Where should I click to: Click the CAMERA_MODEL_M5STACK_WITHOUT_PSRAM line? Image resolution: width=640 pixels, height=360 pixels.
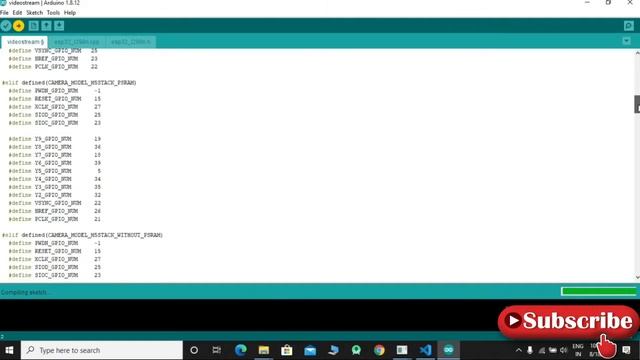(x=82, y=235)
